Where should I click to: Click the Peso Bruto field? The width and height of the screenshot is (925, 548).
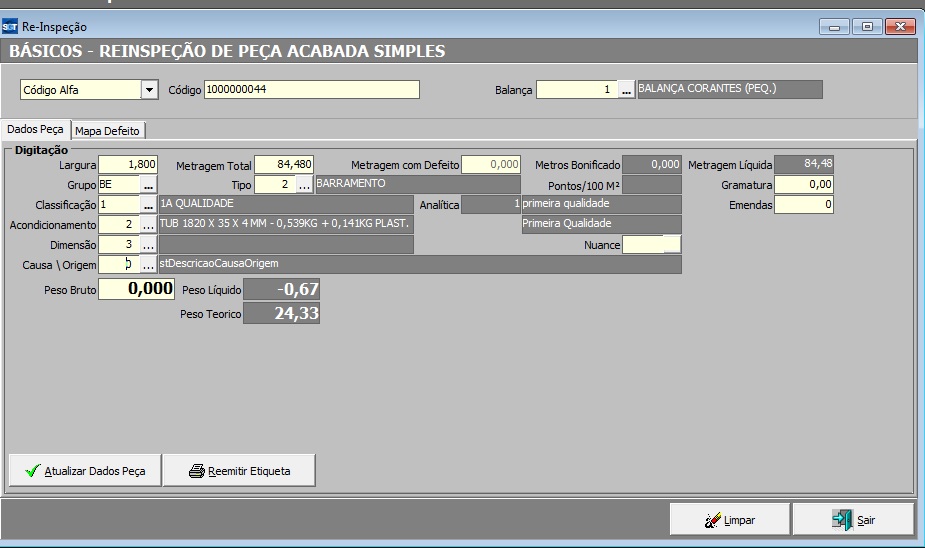[x=136, y=290]
